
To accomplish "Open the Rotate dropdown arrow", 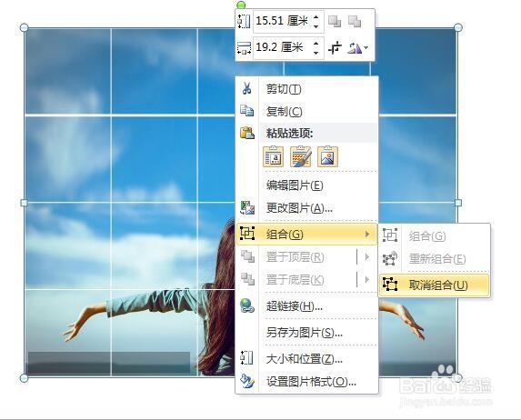I will pos(366,48).
